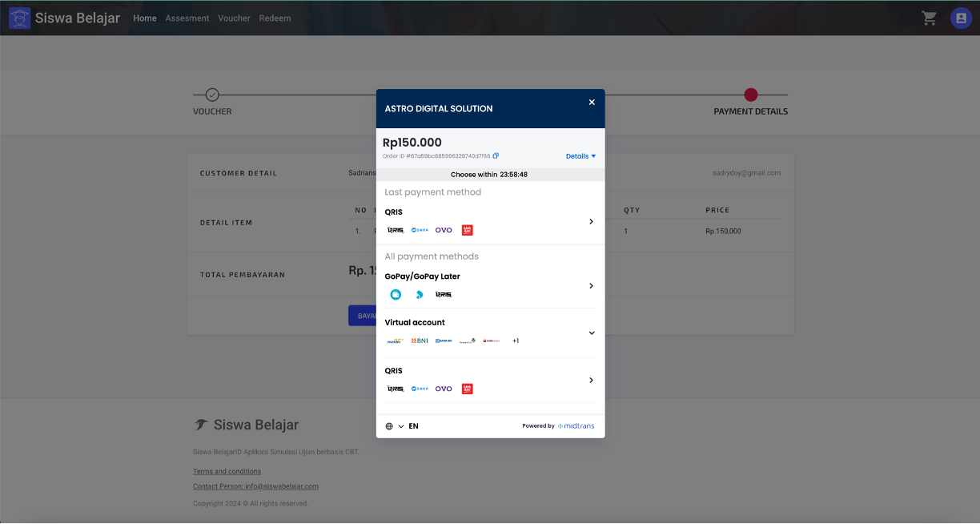The height and width of the screenshot is (524, 980).
Task: Choose QRIS under All payment methods
Action: (x=490, y=380)
